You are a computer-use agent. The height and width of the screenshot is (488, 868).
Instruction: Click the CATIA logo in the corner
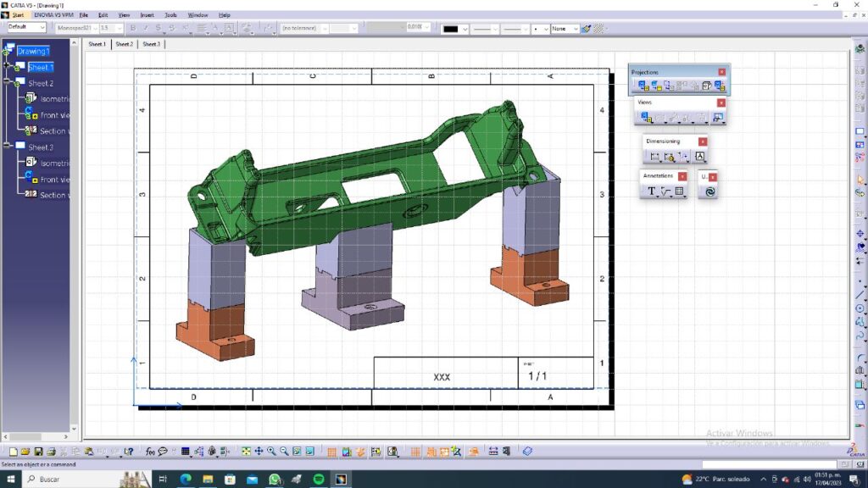856,451
